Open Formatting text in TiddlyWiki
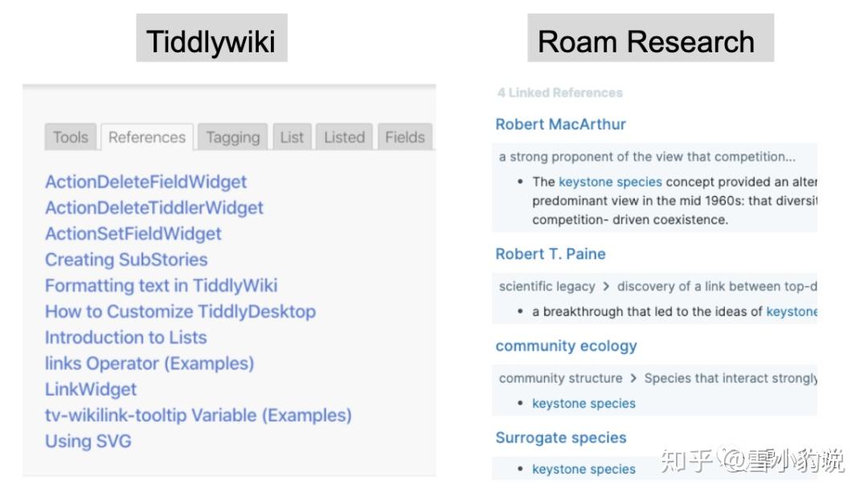The width and height of the screenshot is (868, 497). 161,285
